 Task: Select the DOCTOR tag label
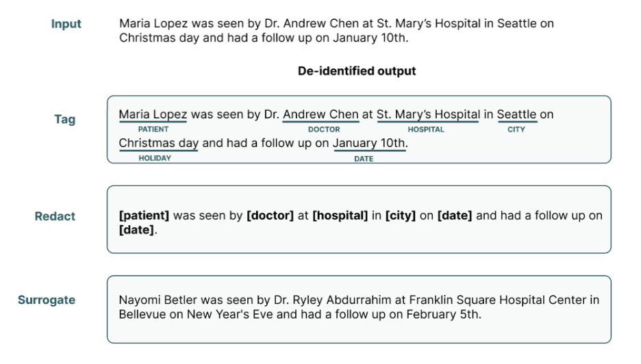324,129
